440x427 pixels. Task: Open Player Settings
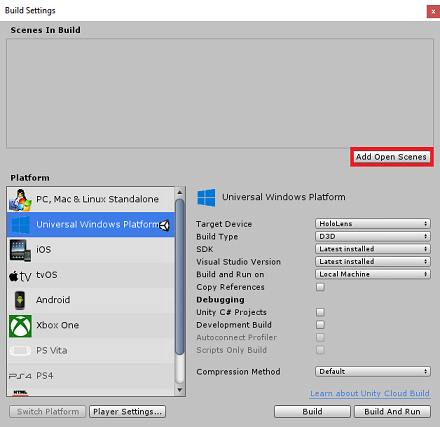click(x=127, y=412)
